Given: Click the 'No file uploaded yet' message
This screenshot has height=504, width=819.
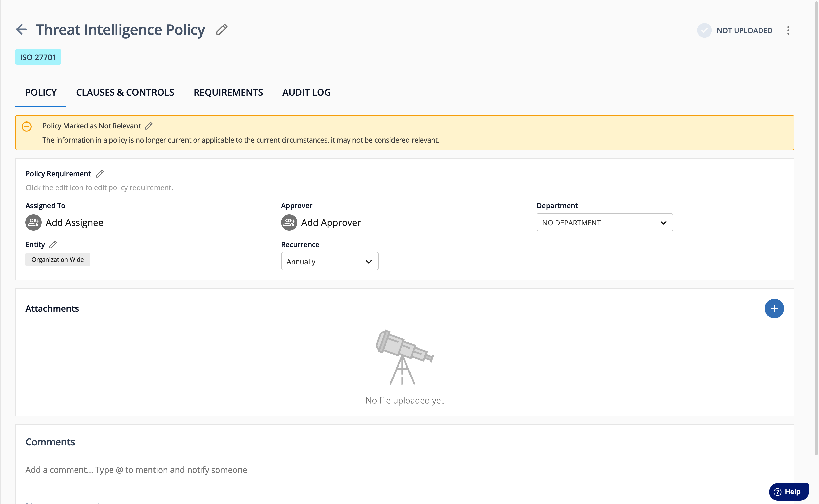Looking at the screenshot, I should tap(405, 400).
